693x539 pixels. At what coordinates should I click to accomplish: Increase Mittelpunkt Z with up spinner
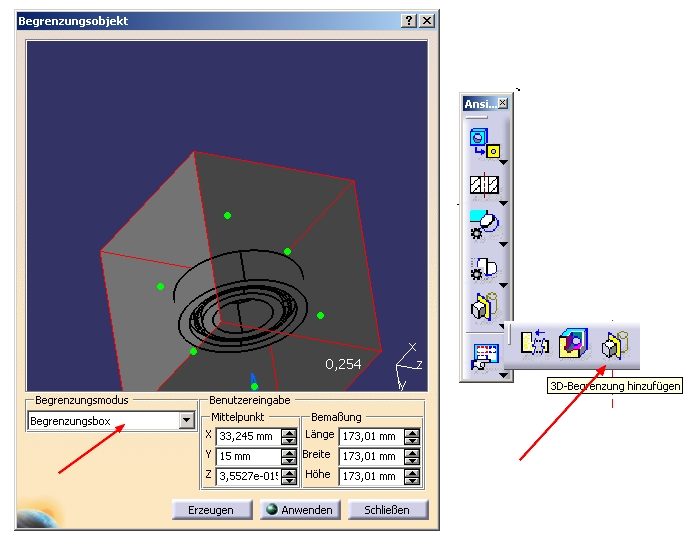click(x=289, y=473)
